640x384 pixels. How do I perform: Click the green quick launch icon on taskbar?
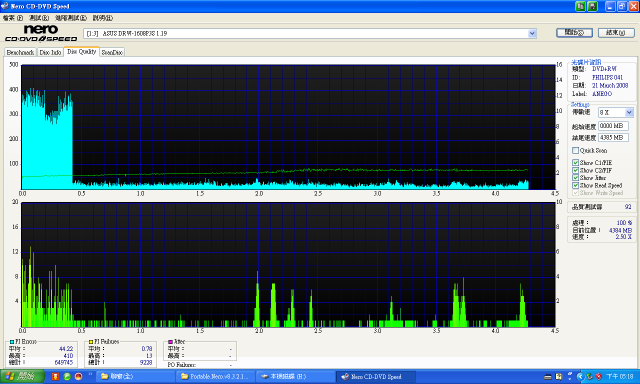[67, 377]
